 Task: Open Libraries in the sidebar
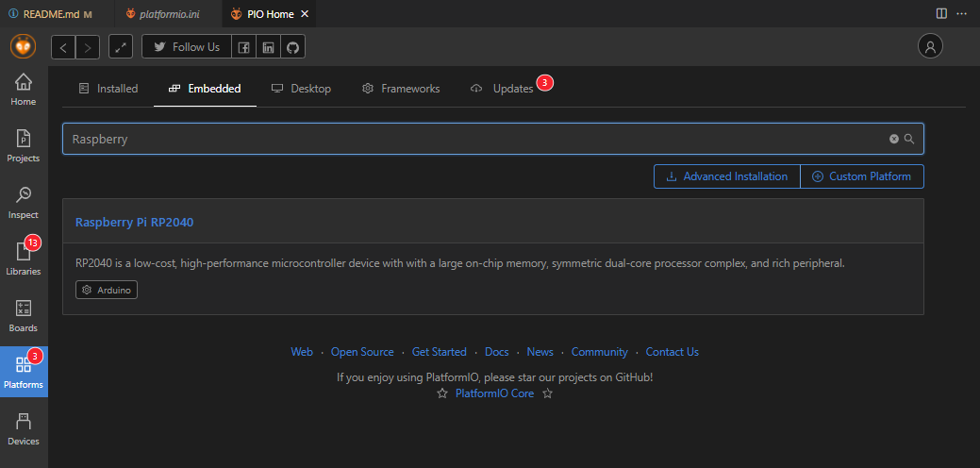click(x=24, y=259)
